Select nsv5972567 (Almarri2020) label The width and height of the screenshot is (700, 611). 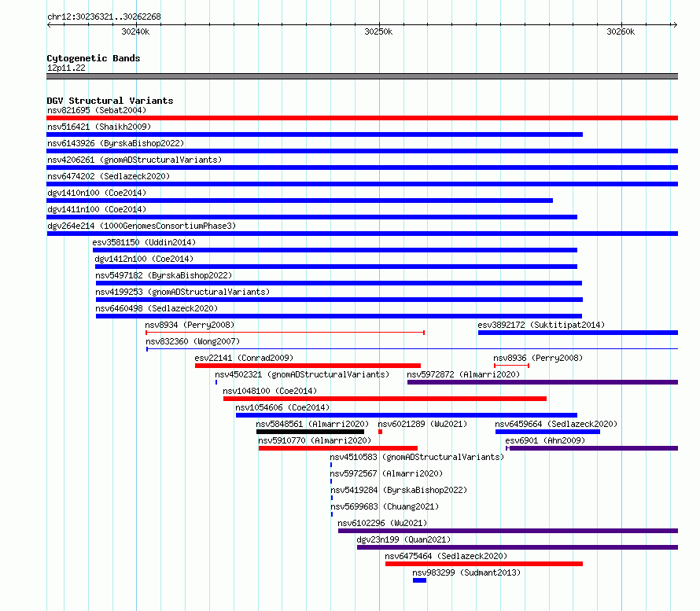[386, 473]
